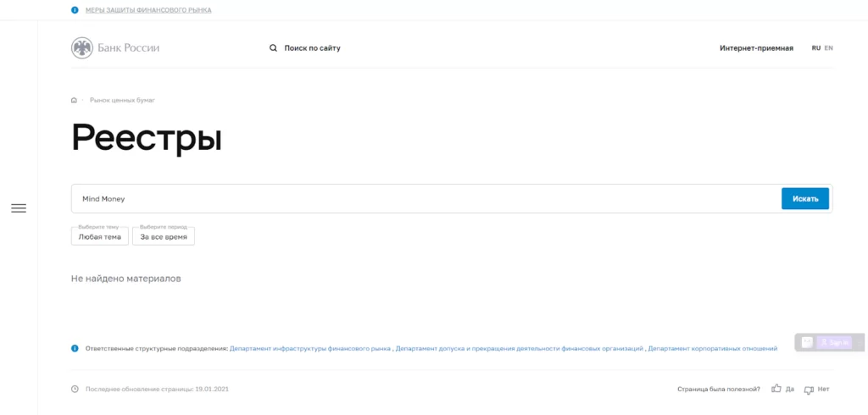Click the home breadcrumb icon
The image size is (868, 415).
(75, 100)
